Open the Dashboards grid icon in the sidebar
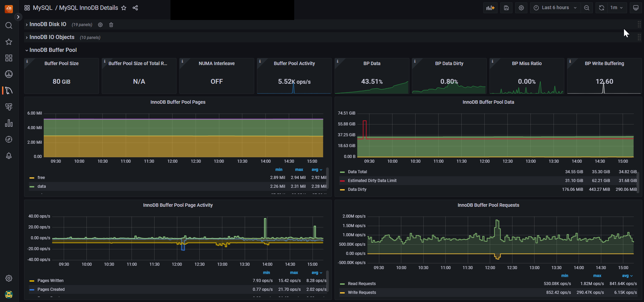644x302 pixels. coord(9,58)
